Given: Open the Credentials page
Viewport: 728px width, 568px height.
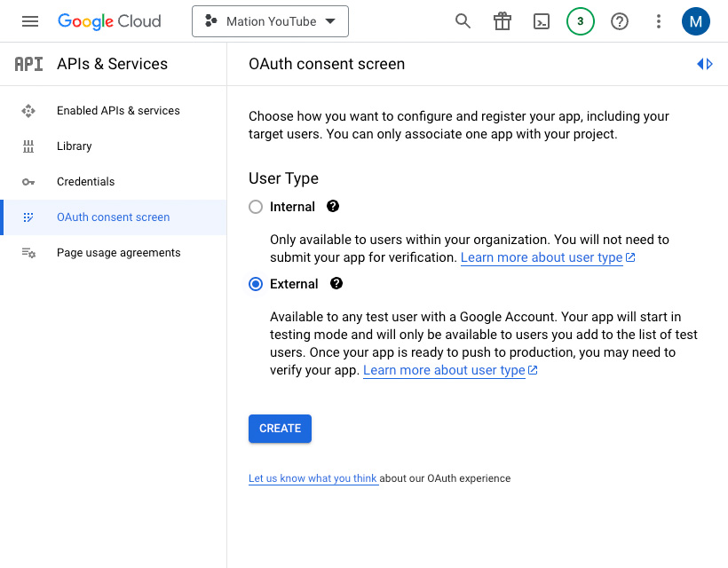Looking at the screenshot, I should (114, 182).
